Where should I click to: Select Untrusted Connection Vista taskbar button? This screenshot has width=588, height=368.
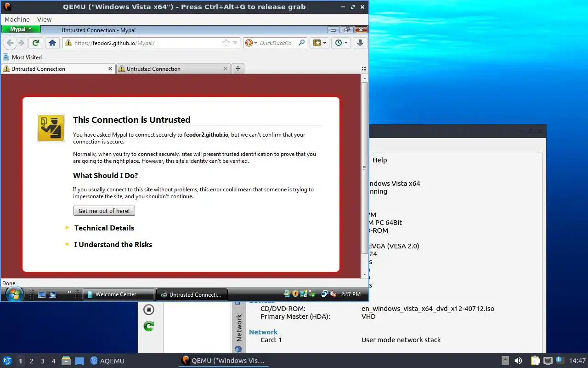click(192, 294)
